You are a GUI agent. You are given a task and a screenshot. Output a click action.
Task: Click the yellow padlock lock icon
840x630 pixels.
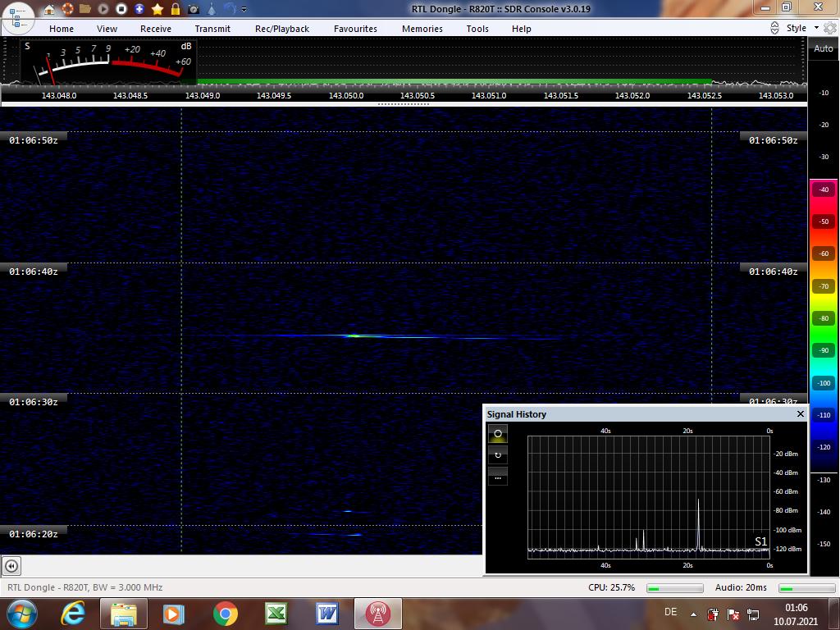(176, 9)
